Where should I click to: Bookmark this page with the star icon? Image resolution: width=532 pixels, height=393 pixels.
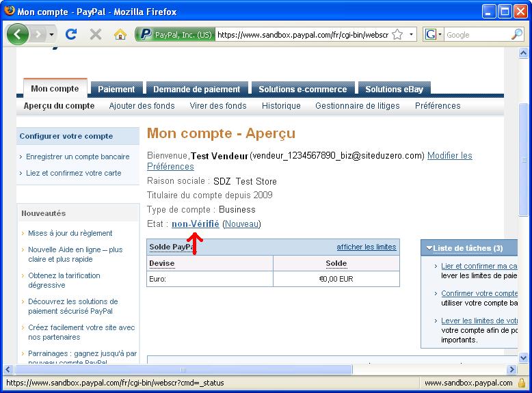click(x=397, y=35)
